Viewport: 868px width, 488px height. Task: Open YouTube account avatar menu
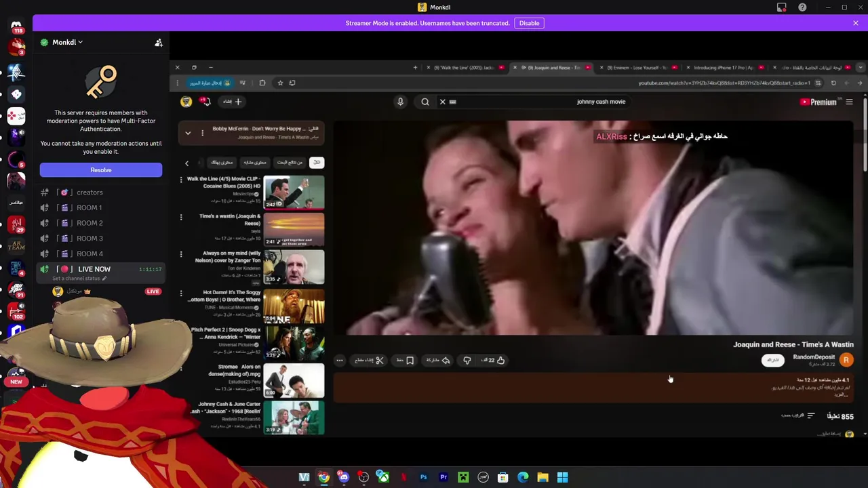186,102
